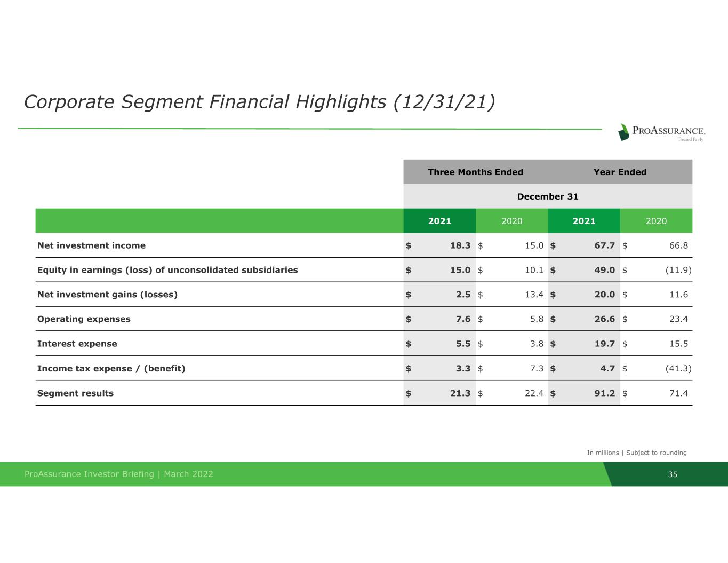Select the (41.3) income tax value
This screenshot has width=728, height=563.
pos(678,369)
